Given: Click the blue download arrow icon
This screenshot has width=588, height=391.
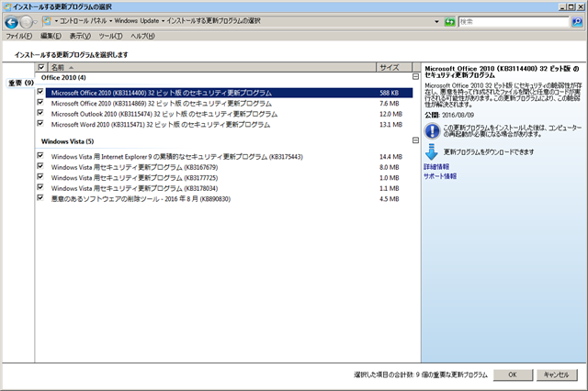Looking at the screenshot, I should point(431,151).
